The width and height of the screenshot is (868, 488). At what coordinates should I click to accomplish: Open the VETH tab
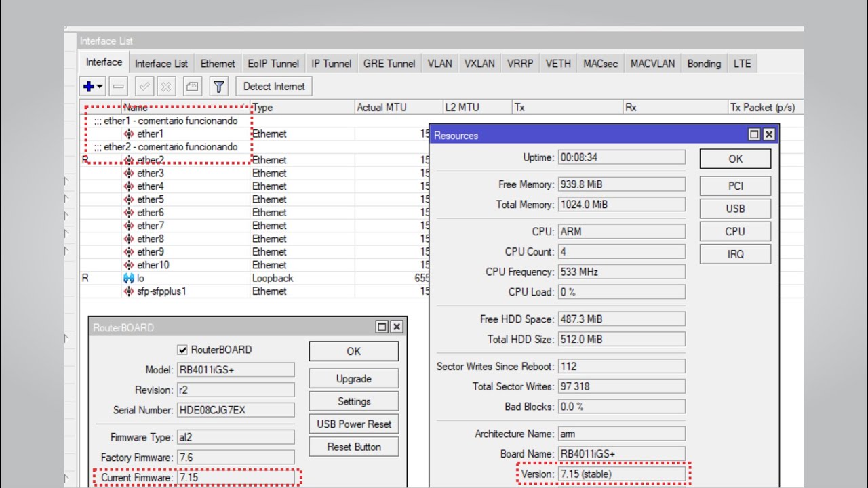point(558,64)
